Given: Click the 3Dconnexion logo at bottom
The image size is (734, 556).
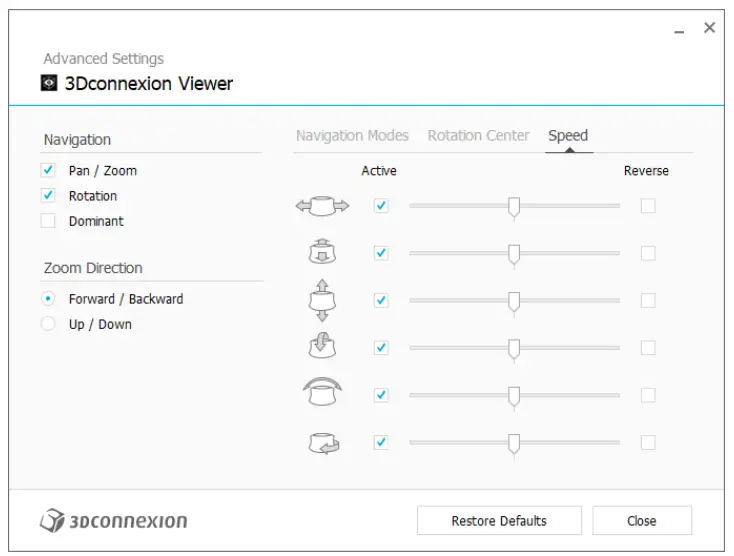Looking at the screenshot, I should [x=114, y=521].
